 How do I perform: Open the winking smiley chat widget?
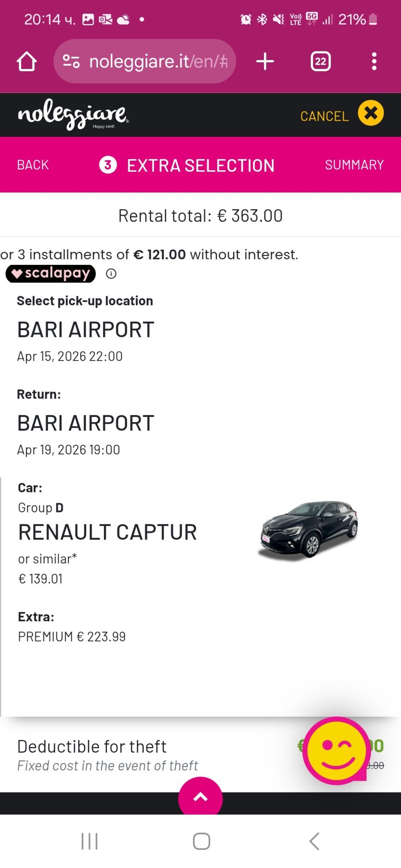click(336, 750)
